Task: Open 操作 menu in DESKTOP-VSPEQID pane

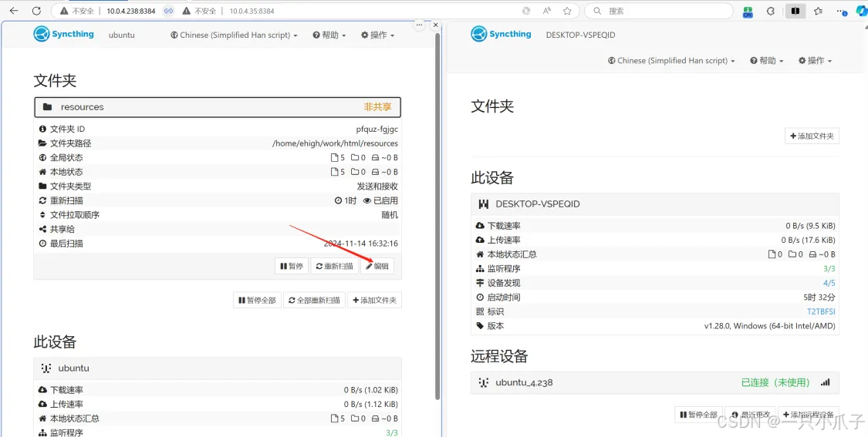Action: (815, 61)
